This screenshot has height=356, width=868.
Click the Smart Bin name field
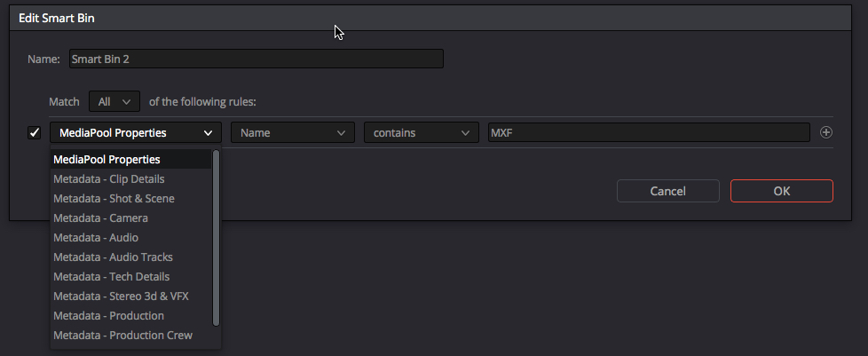pyautogui.click(x=255, y=59)
